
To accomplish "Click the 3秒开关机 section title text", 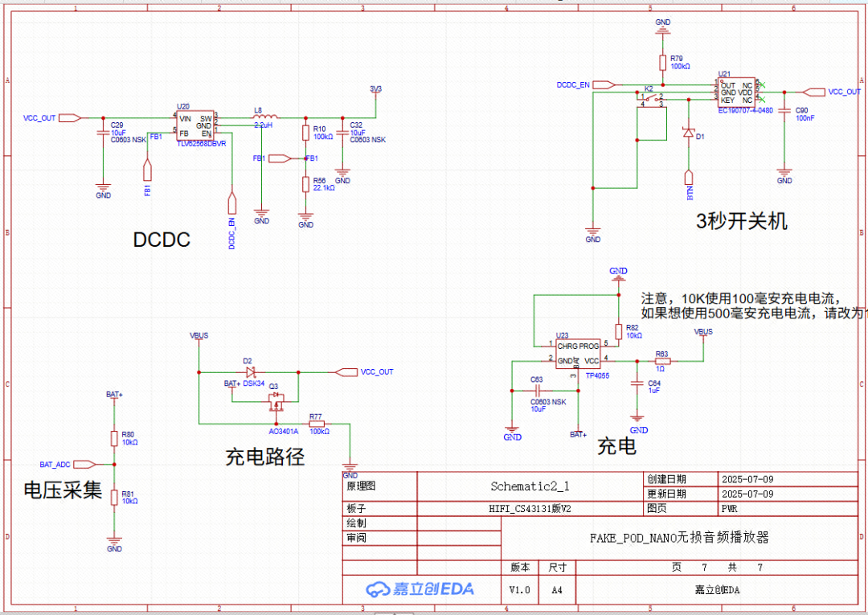I will point(741,221).
